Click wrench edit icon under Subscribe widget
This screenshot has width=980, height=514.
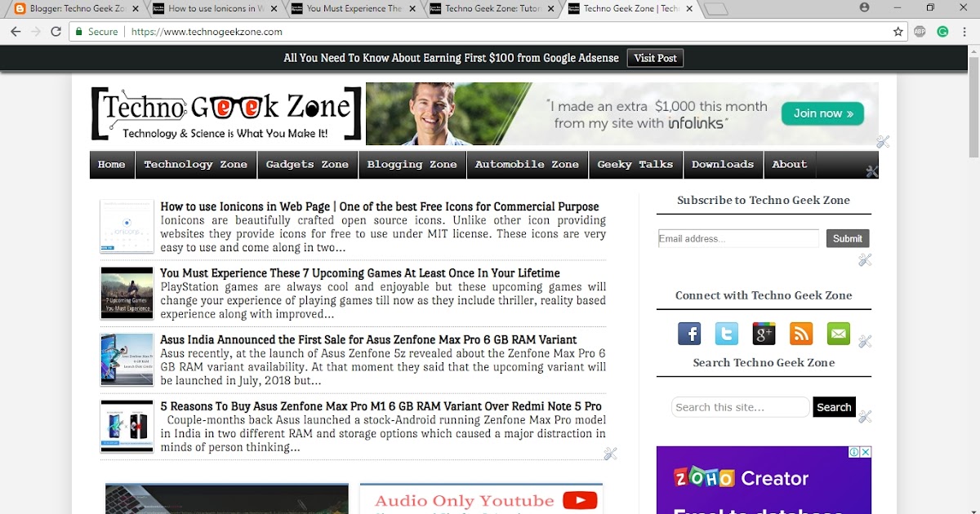point(865,260)
